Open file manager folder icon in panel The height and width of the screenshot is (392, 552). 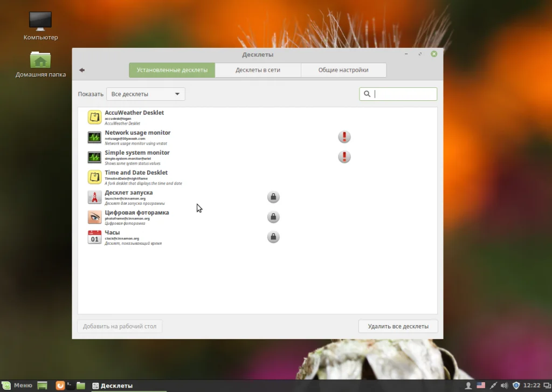pos(81,386)
